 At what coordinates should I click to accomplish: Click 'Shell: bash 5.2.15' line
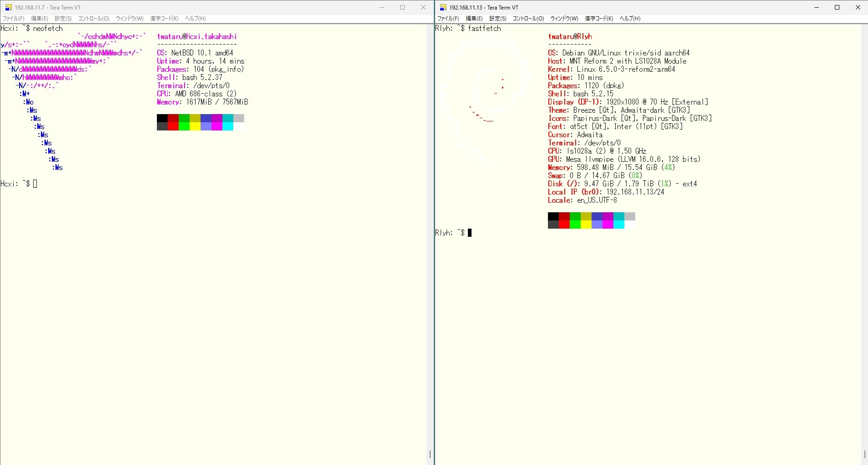(x=581, y=94)
